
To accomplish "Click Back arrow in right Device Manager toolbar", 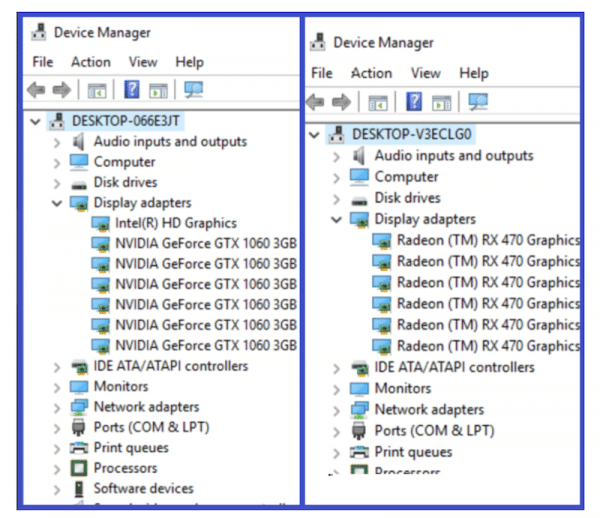I will coord(315,102).
